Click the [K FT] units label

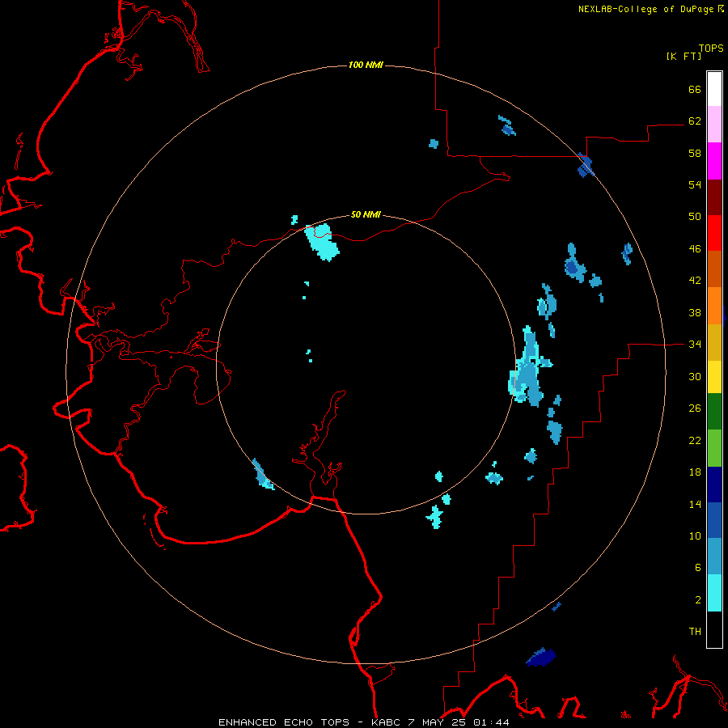point(684,56)
